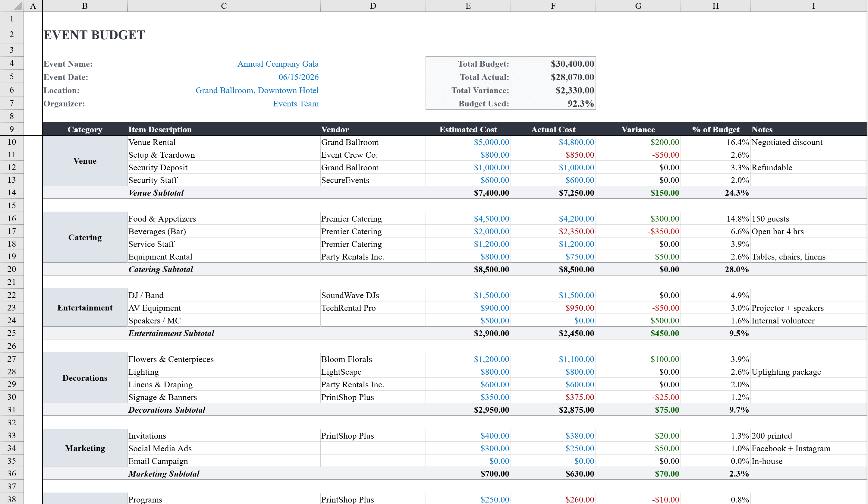Click the Notes column header in row 9

762,129
